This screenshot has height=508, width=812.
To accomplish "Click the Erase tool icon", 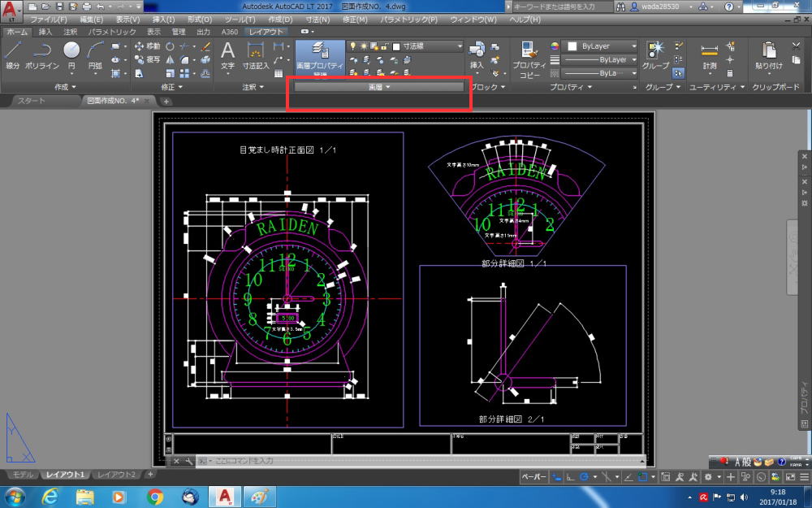I will 205,46.
